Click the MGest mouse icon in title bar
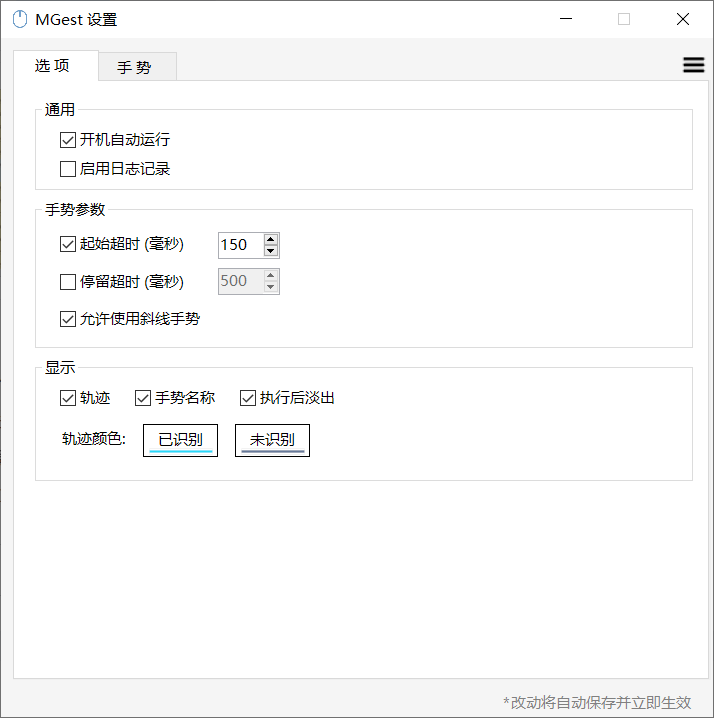 click(x=20, y=19)
